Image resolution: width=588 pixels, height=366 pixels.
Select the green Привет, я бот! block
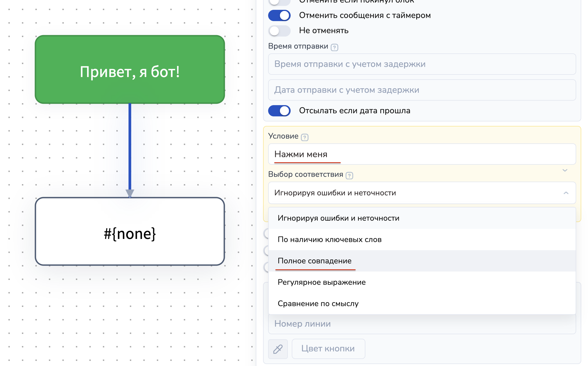130,70
